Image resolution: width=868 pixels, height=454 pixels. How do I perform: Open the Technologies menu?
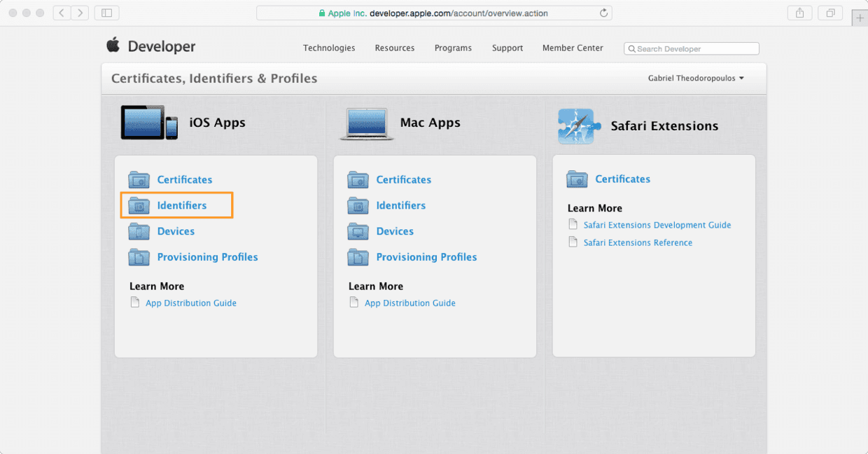click(x=329, y=48)
